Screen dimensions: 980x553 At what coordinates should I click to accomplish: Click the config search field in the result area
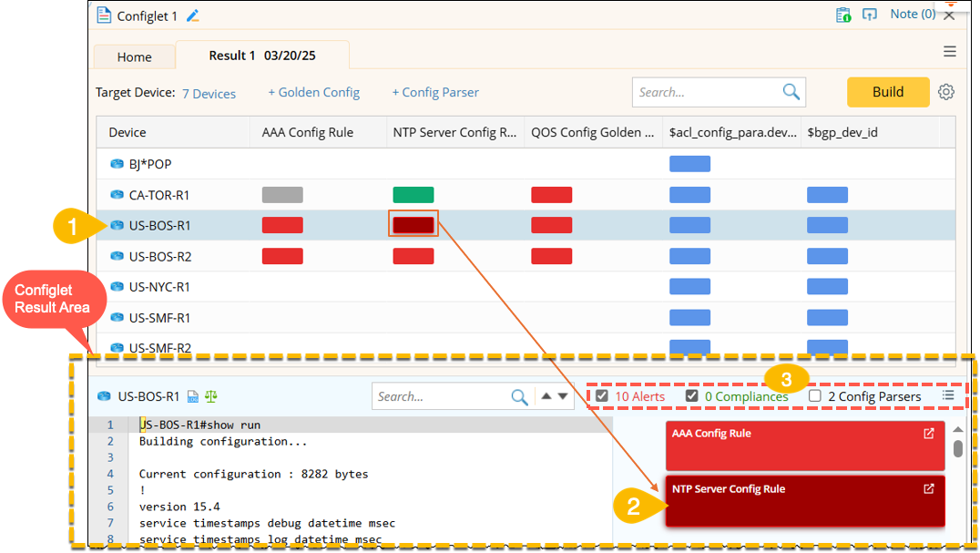pyautogui.click(x=442, y=396)
